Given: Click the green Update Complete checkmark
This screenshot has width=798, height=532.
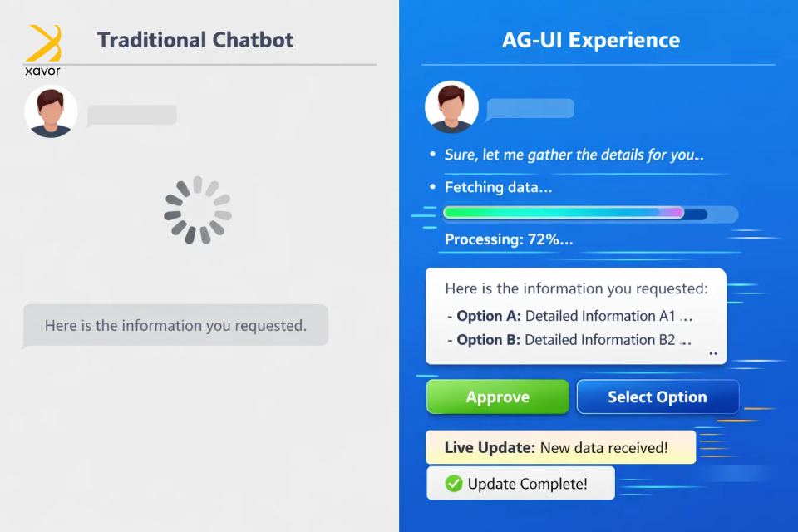Looking at the screenshot, I should coord(454,483).
